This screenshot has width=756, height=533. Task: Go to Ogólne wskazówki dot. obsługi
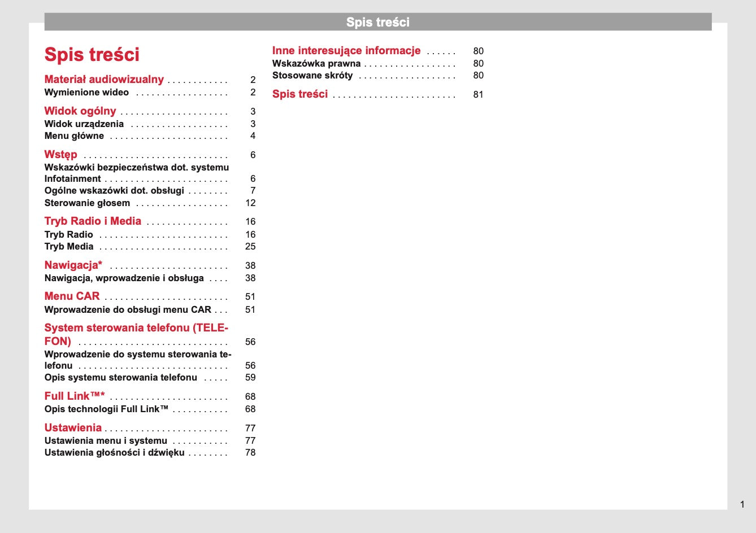click(x=114, y=191)
